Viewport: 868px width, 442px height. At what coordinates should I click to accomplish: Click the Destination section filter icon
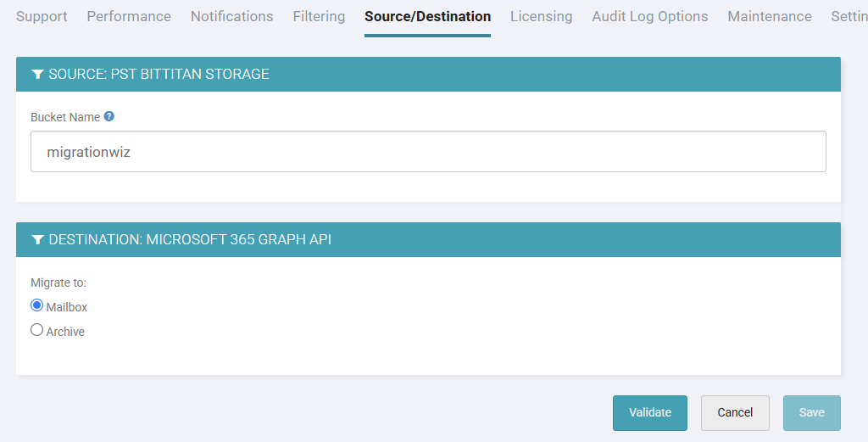click(37, 240)
